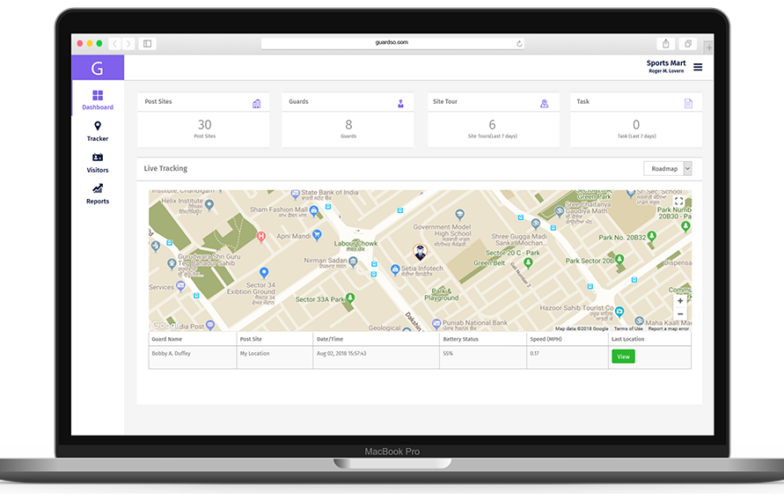784x500 pixels.
Task: Open the Task count of 0
Action: tap(636, 124)
